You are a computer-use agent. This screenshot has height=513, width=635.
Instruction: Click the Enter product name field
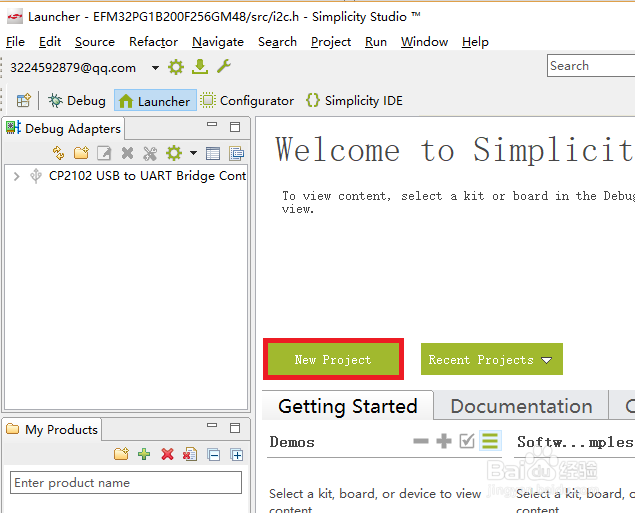126,482
